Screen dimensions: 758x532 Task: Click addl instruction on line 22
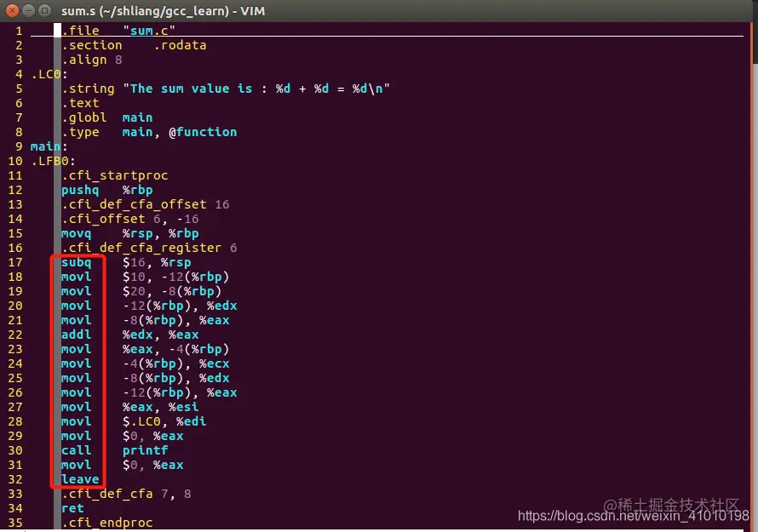(77, 335)
